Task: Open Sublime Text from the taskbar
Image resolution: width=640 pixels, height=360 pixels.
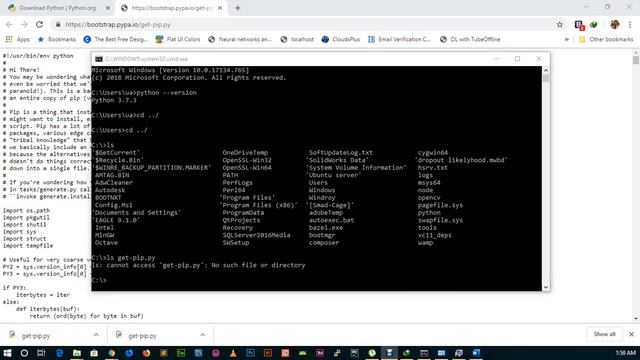Action: (x=164, y=353)
